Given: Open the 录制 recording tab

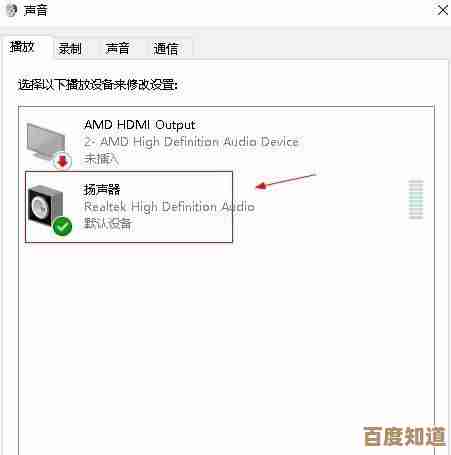Looking at the screenshot, I should coord(70,48).
